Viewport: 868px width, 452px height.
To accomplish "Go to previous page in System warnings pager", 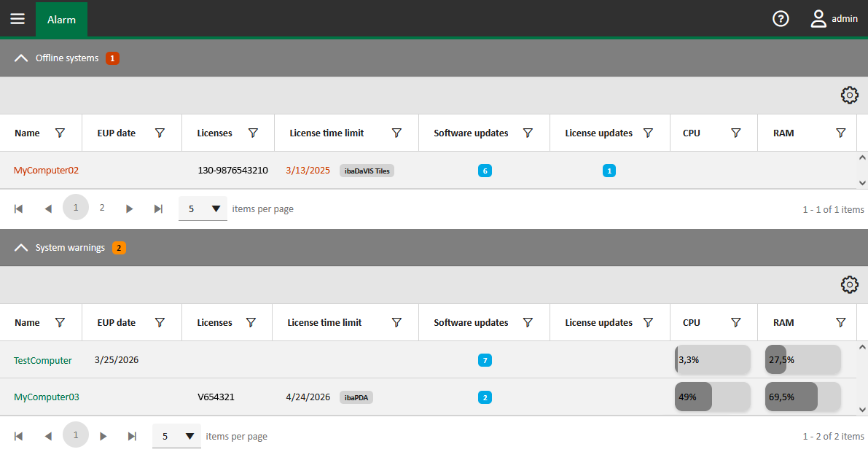I will coord(48,437).
